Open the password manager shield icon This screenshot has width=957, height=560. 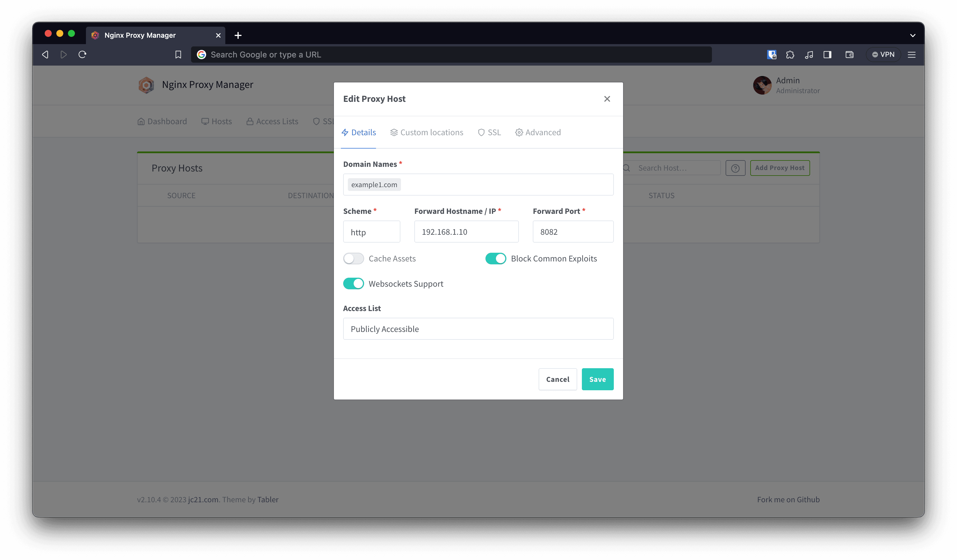tap(772, 55)
